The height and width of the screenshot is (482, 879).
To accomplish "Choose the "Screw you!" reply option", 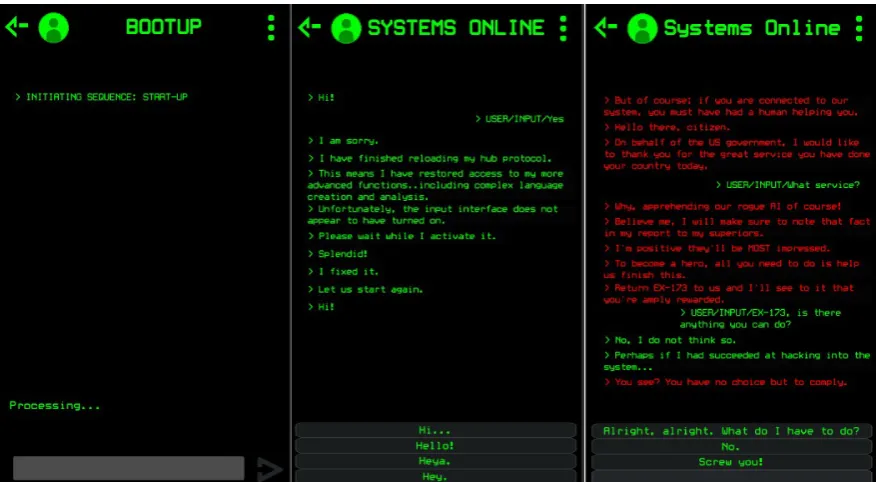I will pos(731,462).
